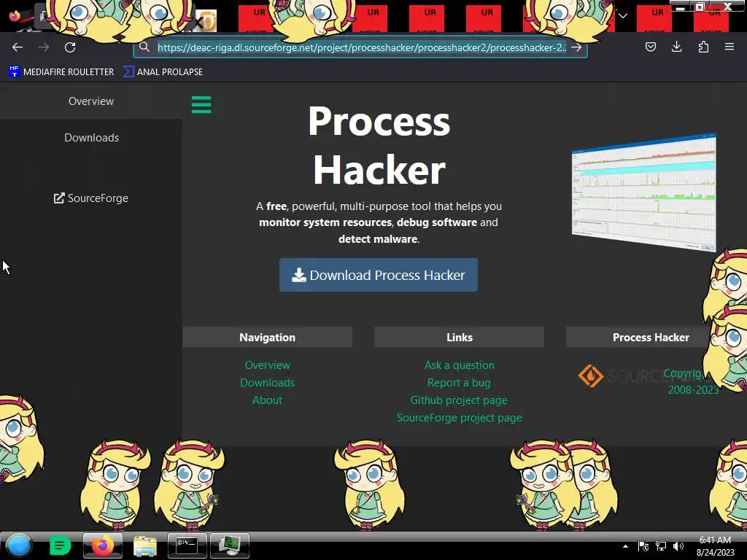
Task: Toggle the green hamburger sidebar menu
Action: [x=201, y=104]
